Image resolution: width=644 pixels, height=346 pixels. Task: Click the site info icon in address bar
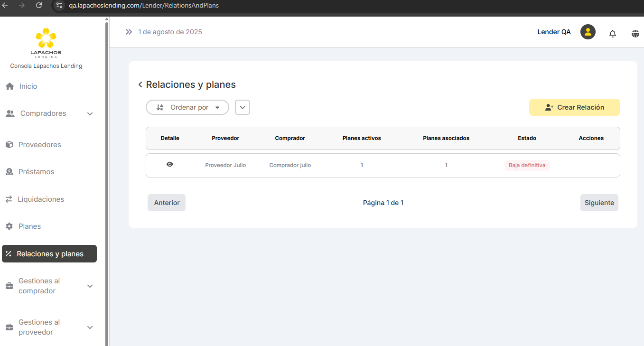pos(59,5)
